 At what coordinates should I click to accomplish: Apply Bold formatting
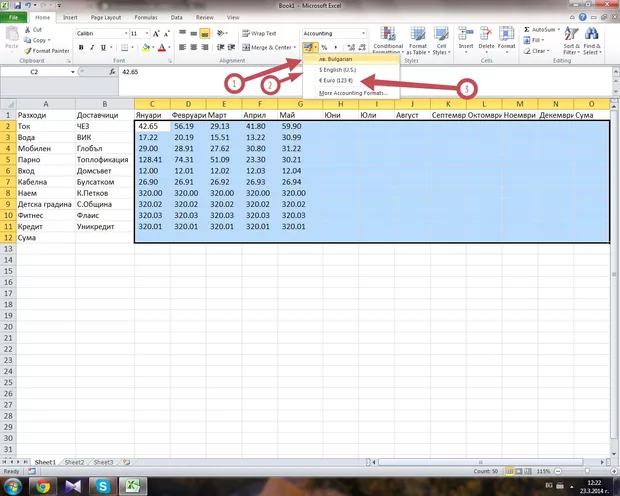point(81,47)
